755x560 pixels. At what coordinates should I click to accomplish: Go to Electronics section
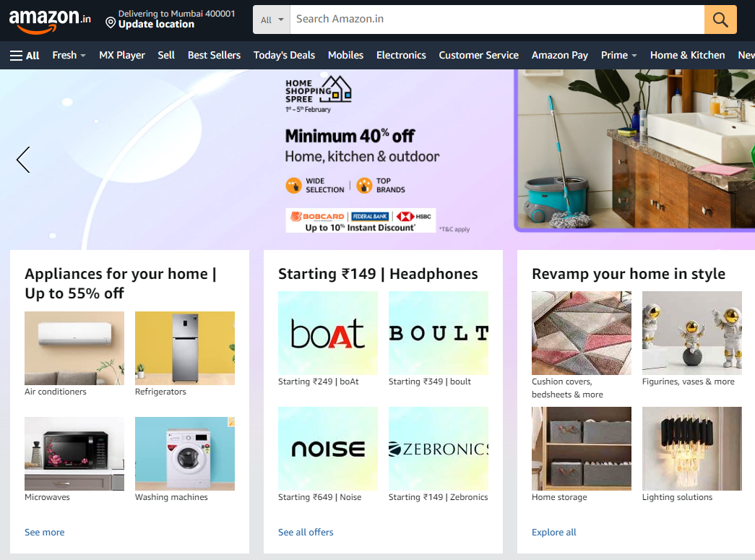pos(401,56)
